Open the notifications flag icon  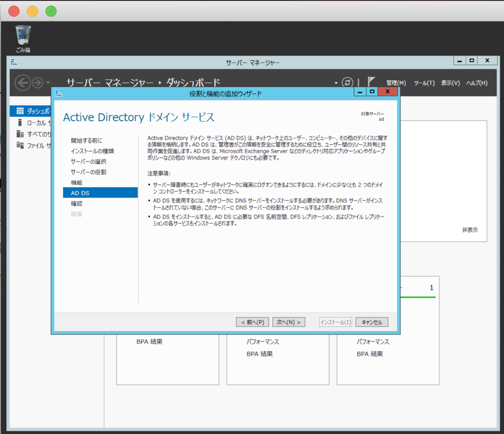[371, 82]
